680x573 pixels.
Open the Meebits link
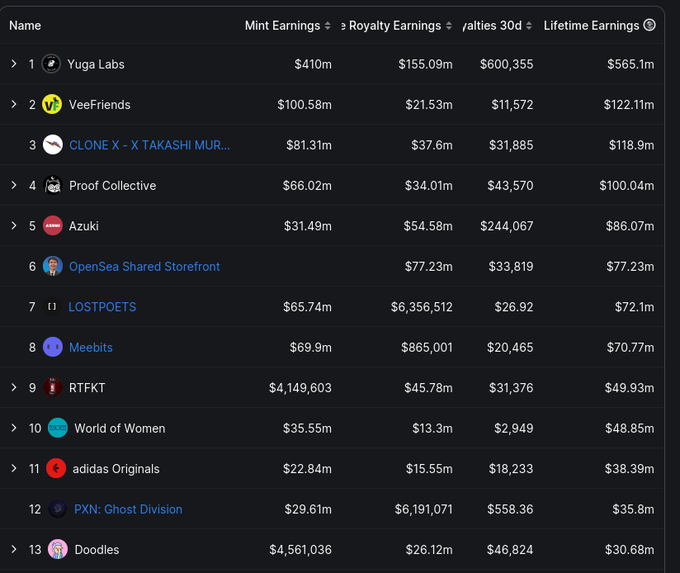pyautogui.click(x=91, y=347)
